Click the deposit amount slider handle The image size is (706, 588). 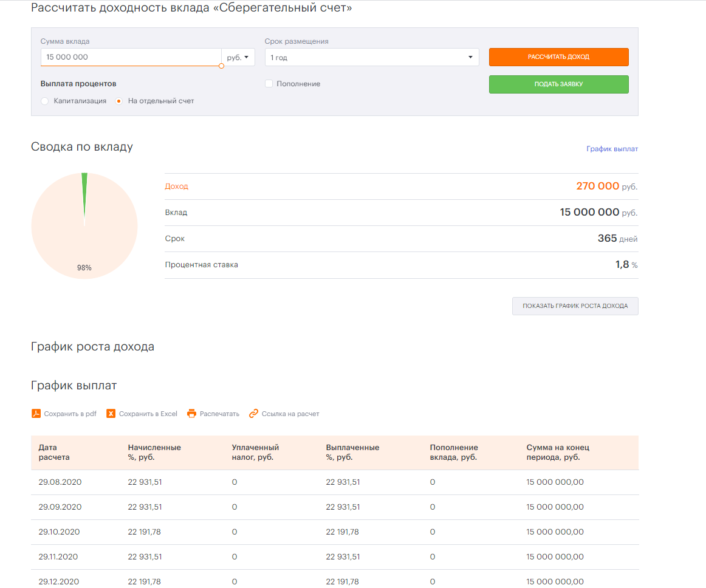coord(222,66)
